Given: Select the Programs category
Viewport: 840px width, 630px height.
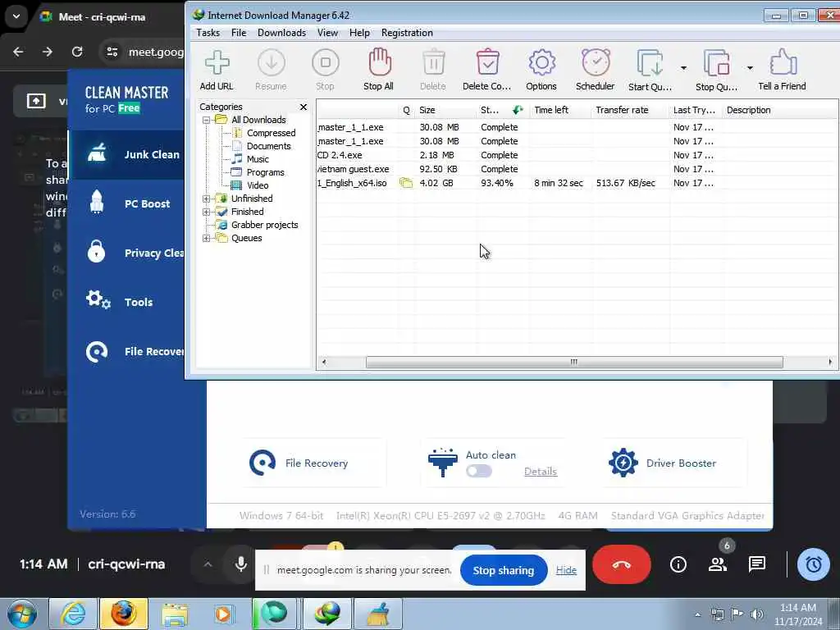Looking at the screenshot, I should 265,172.
